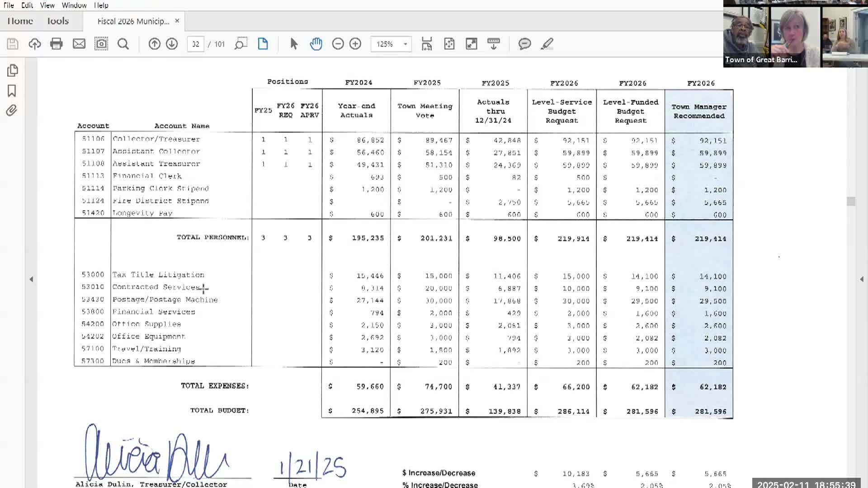Image resolution: width=868 pixels, height=488 pixels.
Task: Click the page number input field
Action: click(196, 44)
